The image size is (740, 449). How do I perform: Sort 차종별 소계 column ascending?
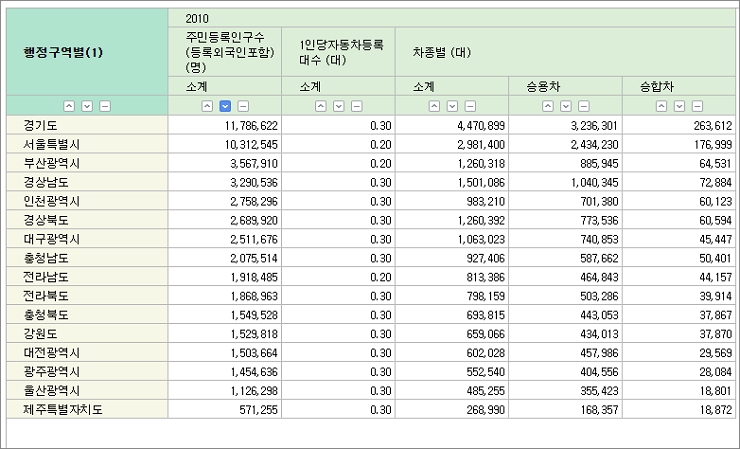tap(434, 106)
